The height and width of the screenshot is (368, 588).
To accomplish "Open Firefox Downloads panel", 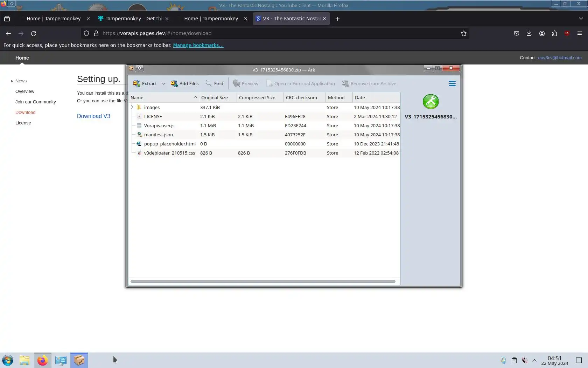I will 529,33.
